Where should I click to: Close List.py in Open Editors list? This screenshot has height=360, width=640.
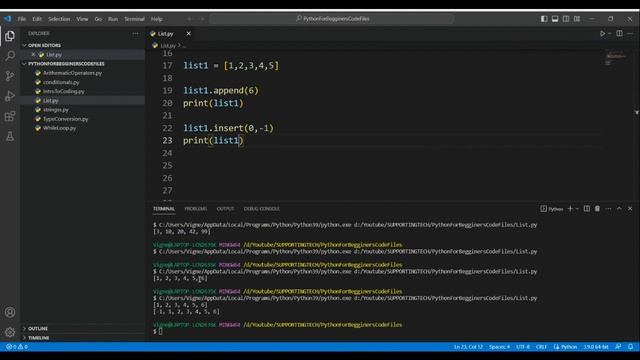pyautogui.click(x=33, y=54)
